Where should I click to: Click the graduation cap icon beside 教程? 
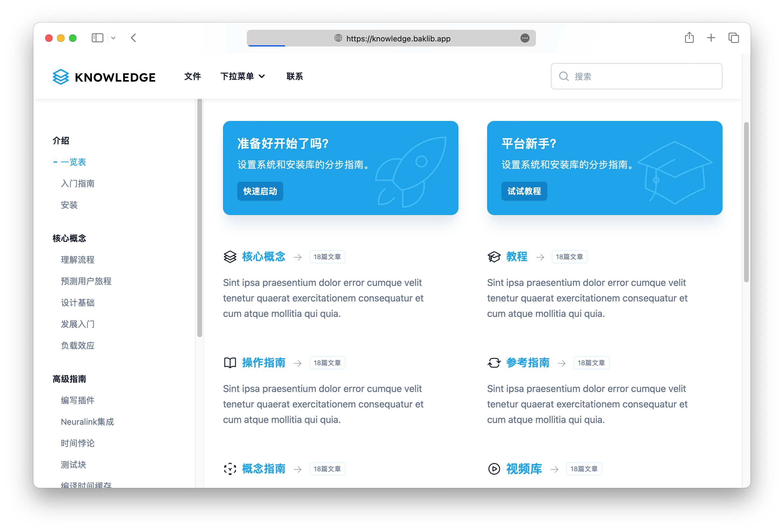[494, 257]
